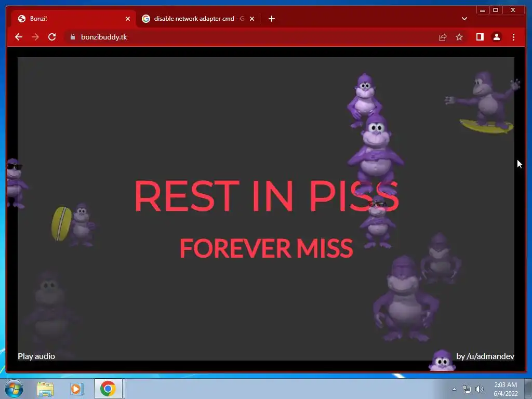Minimize the Chrome window
The image size is (532, 399).
click(483, 10)
